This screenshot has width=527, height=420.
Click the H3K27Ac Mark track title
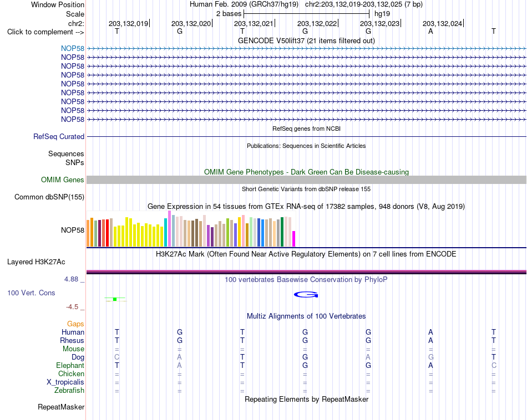306,254
